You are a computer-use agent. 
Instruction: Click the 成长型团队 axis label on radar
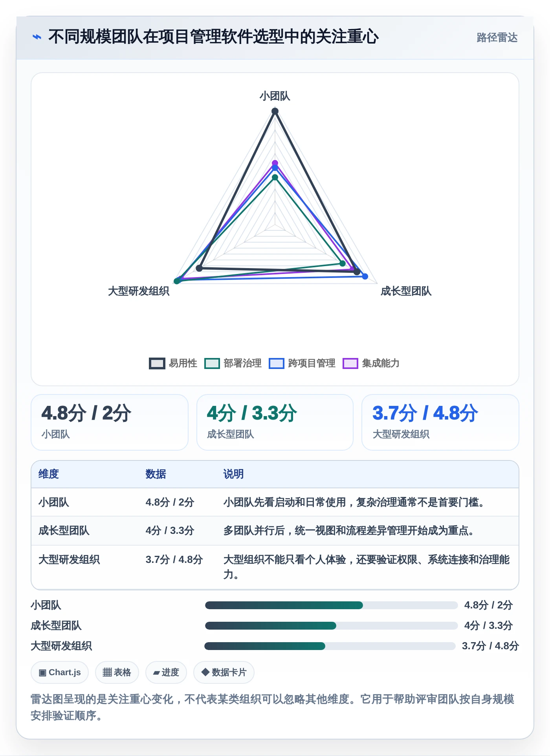(x=406, y=291)
